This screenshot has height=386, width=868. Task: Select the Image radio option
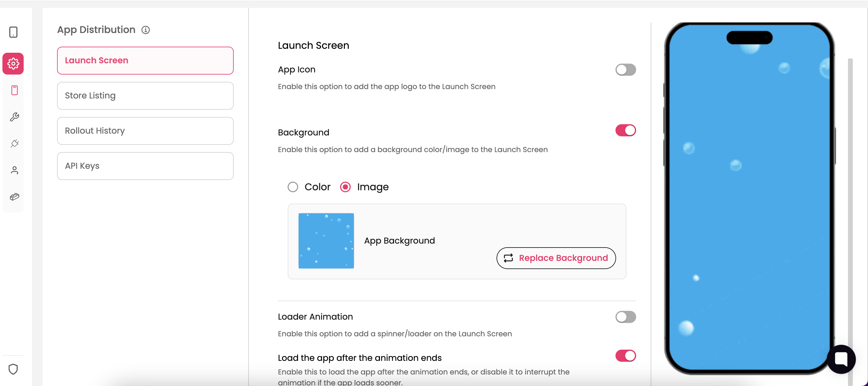[x=345, y=187]
